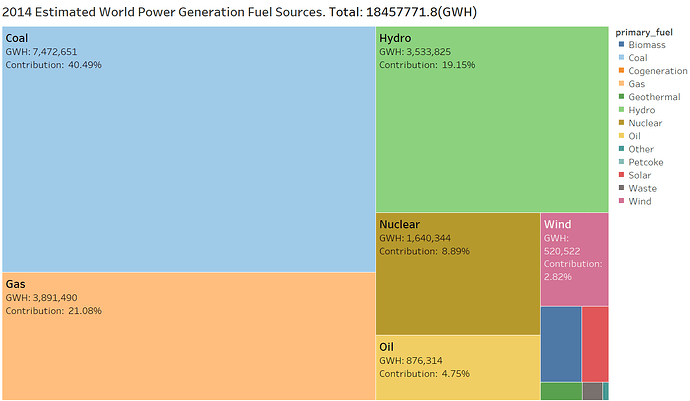Click the Coal legend color swatch

(621, 57)
